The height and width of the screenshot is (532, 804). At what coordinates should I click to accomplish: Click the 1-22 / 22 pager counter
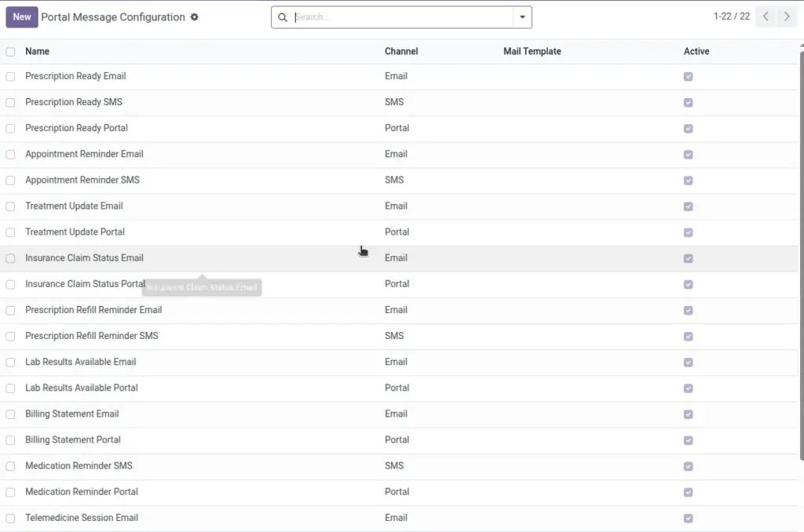click(732, 16)
